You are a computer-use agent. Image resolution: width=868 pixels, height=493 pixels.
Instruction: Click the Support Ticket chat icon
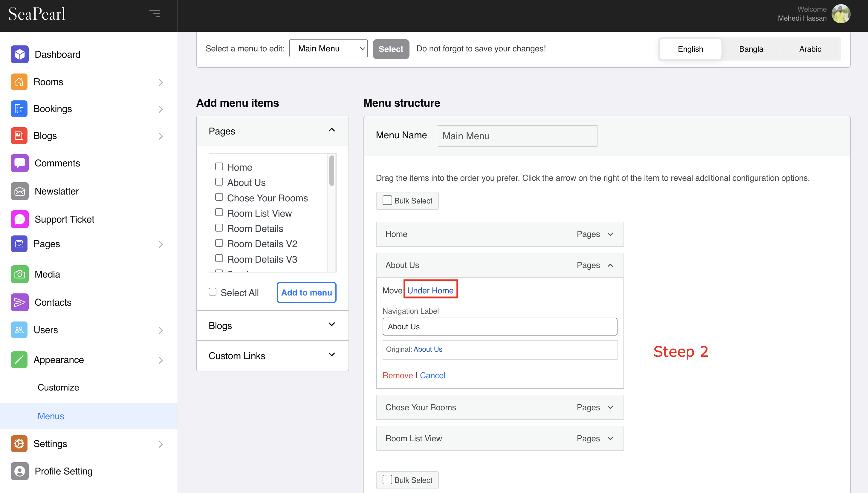(x=19, y=219)
